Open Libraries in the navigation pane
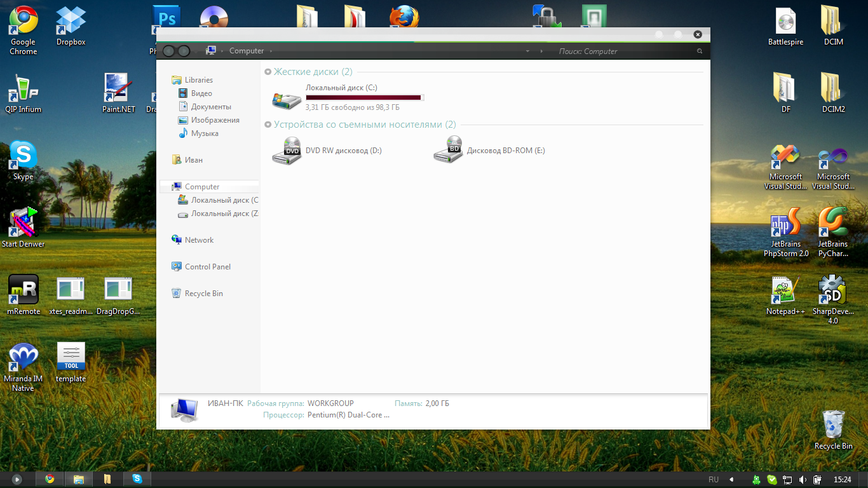This screenshot has width=868, height=488. [x=192, y=80]
